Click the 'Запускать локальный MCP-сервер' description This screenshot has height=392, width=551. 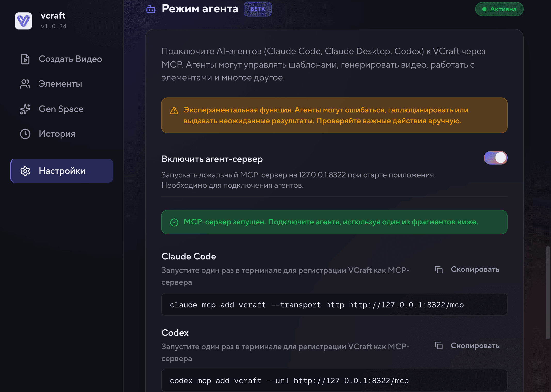298,180
